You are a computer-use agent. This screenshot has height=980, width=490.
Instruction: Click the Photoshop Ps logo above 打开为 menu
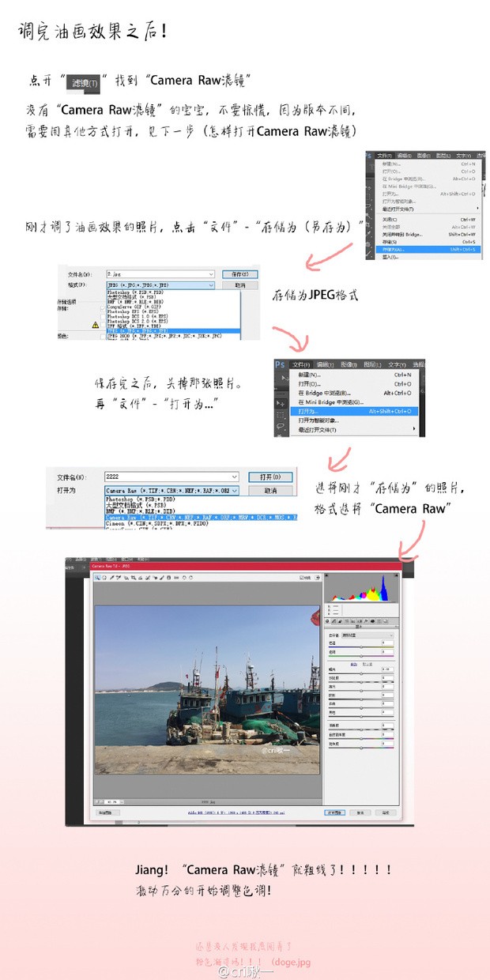coord(281,364)
